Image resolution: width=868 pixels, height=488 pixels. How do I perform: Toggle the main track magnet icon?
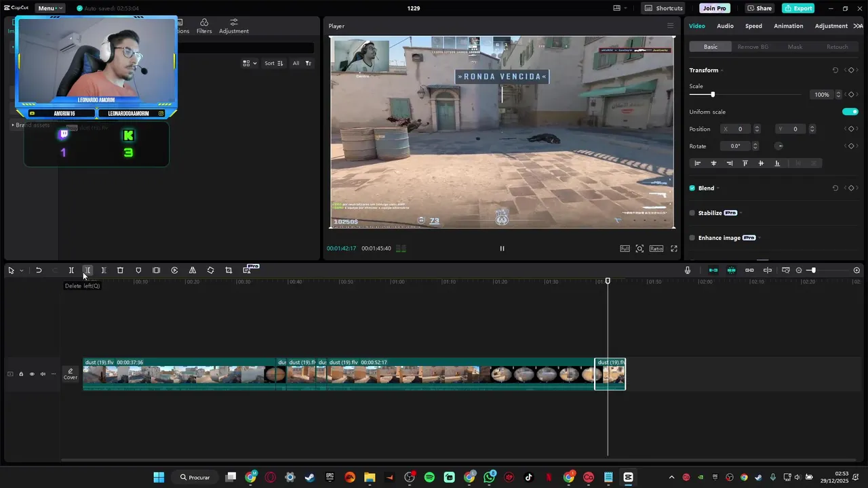pyautogui.click(x=713, y=270)
